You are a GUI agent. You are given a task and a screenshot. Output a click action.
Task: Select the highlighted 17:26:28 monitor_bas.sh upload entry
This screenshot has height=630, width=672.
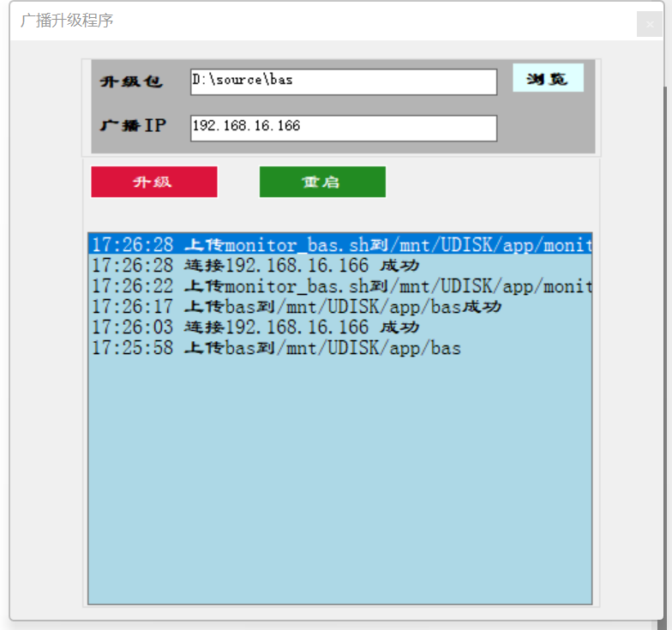pyautogui.click(x=340, y=244)
